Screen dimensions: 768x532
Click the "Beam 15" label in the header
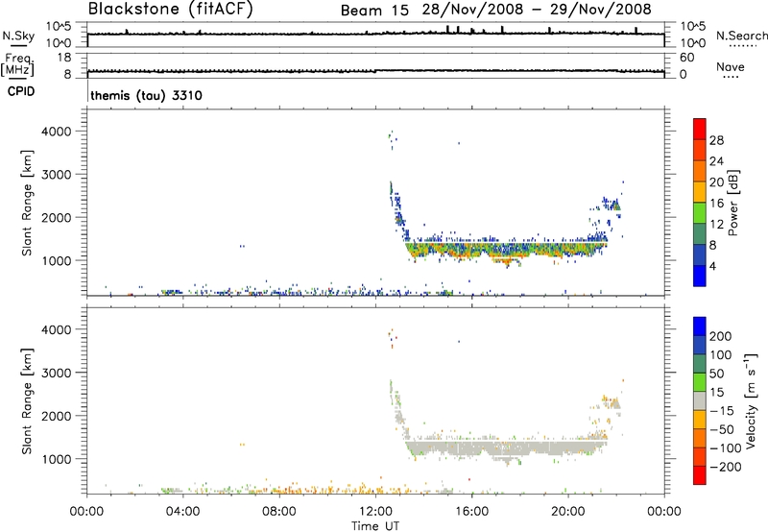click(374, 11)
